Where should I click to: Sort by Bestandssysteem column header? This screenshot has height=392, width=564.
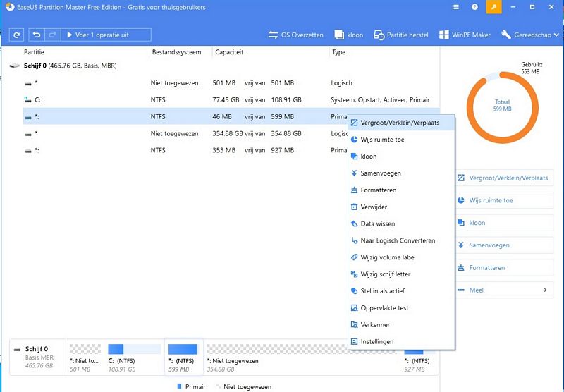(176, 52)
